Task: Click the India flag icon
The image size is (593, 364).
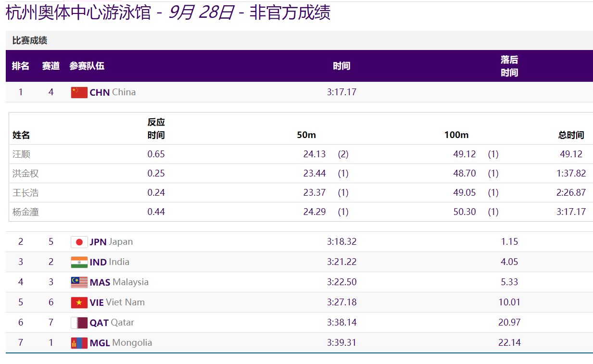Action: click(x=79, y=262)
